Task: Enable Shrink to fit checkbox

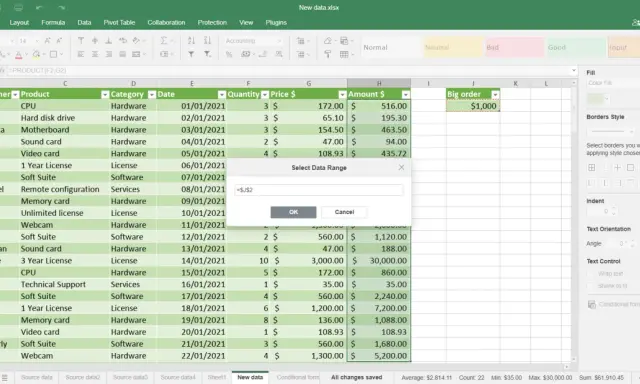Action: tap(591, 286)
